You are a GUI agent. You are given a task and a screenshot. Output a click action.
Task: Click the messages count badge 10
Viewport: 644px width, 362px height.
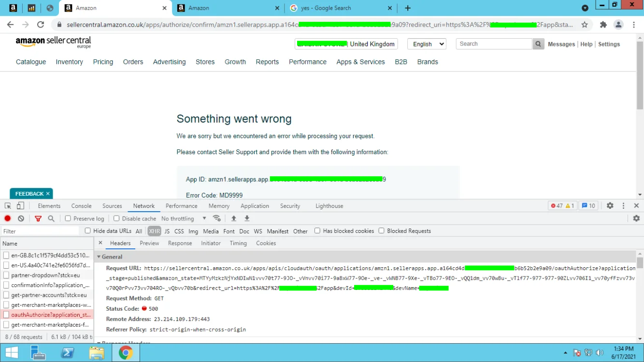(588, 206)
